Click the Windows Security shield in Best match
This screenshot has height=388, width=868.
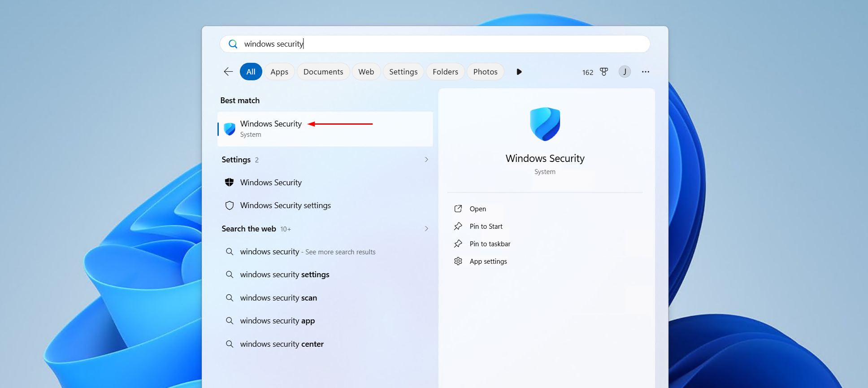pos(230,129)
